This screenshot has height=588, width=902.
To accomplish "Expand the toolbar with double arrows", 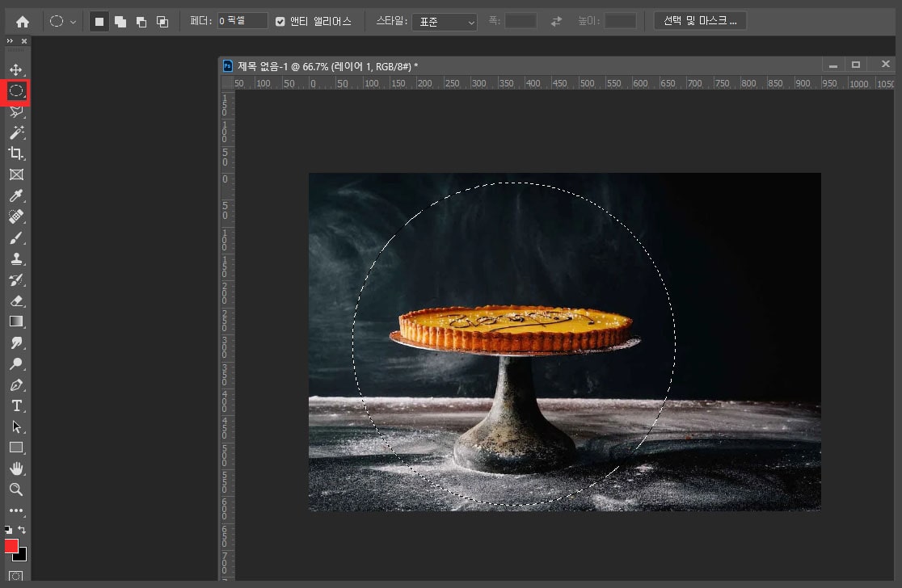I will [10, 41].
